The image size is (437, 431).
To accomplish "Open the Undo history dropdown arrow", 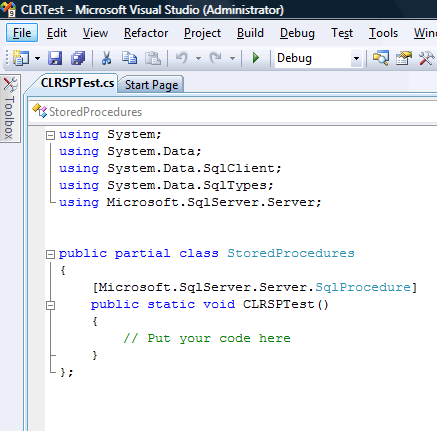I will [x=198, y=59].
